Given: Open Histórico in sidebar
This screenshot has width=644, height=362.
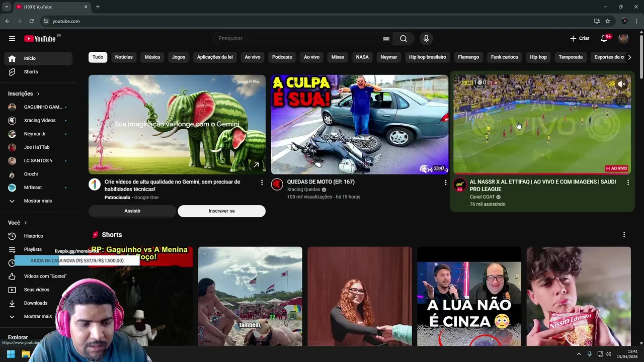Looking at the screenshot, I should 38,236.
